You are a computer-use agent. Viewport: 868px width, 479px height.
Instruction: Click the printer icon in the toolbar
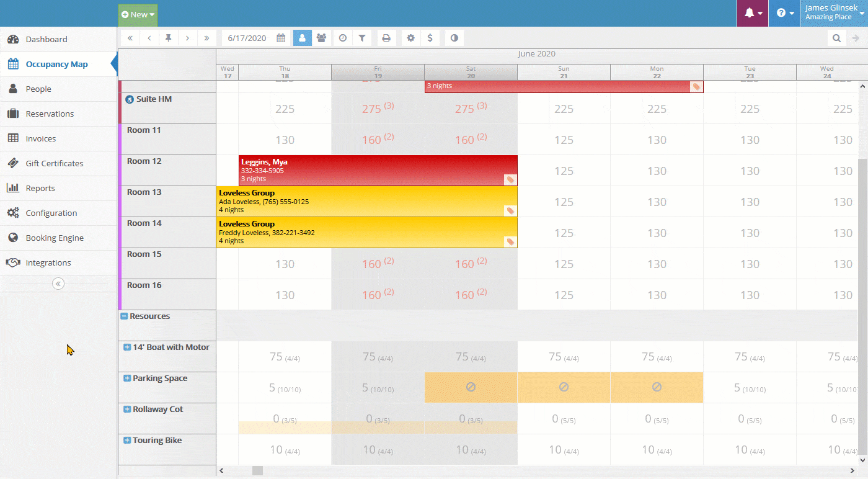pyautogui.click(x=386, y=38)
